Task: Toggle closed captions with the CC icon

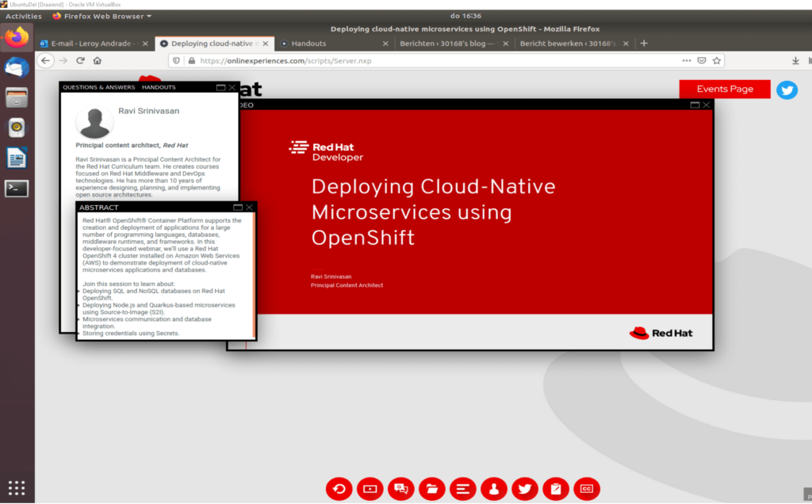Action: tap(587, 489)
